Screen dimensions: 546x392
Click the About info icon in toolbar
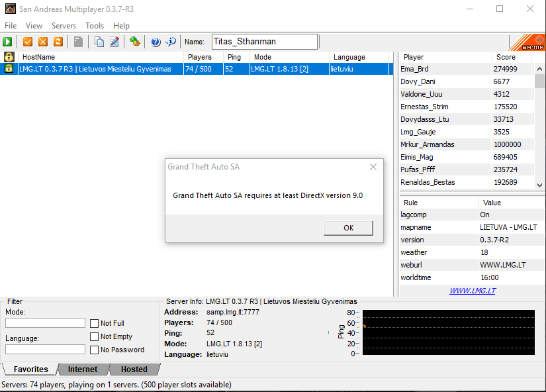pos(171,42)
